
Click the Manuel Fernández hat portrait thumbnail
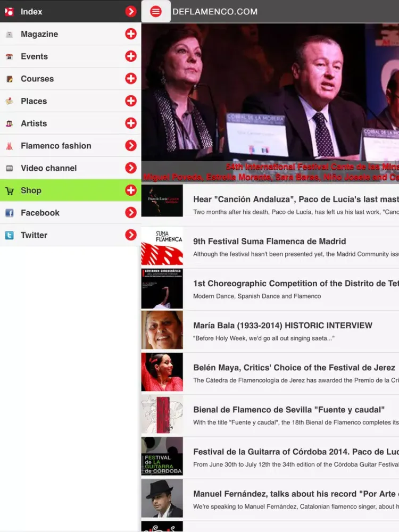(x=162, y=498)
